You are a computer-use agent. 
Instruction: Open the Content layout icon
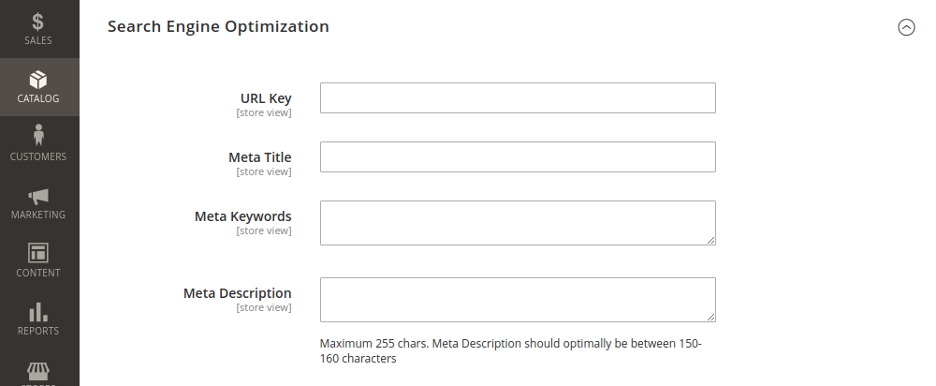[x=38, y=253]
